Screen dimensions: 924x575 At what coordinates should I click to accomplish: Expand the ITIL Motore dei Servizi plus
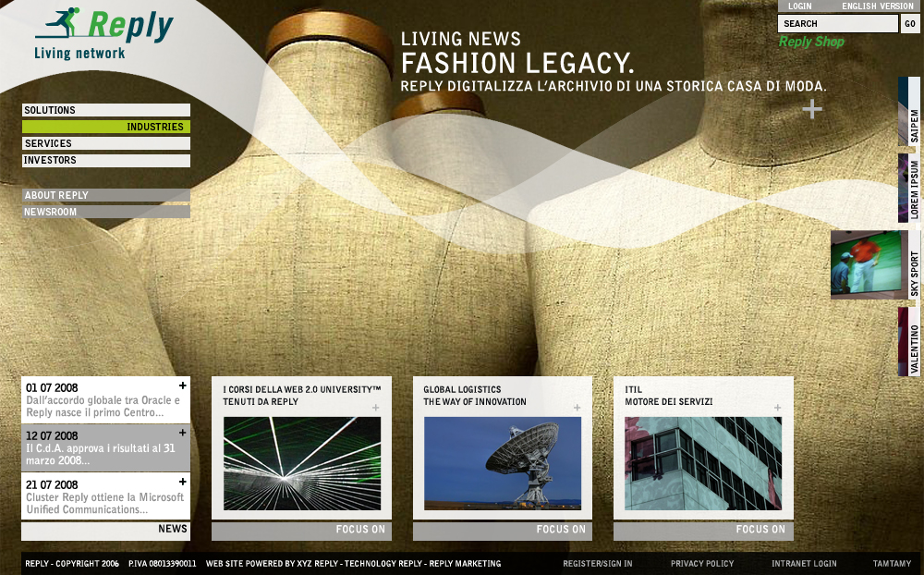click(x=778, y=408)
